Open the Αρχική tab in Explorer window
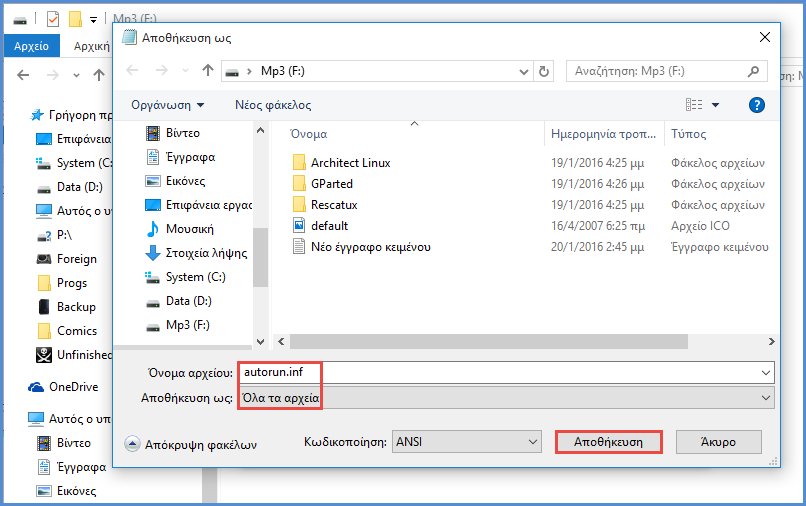This screenshot has height=506, width=806. pos(91,46)
